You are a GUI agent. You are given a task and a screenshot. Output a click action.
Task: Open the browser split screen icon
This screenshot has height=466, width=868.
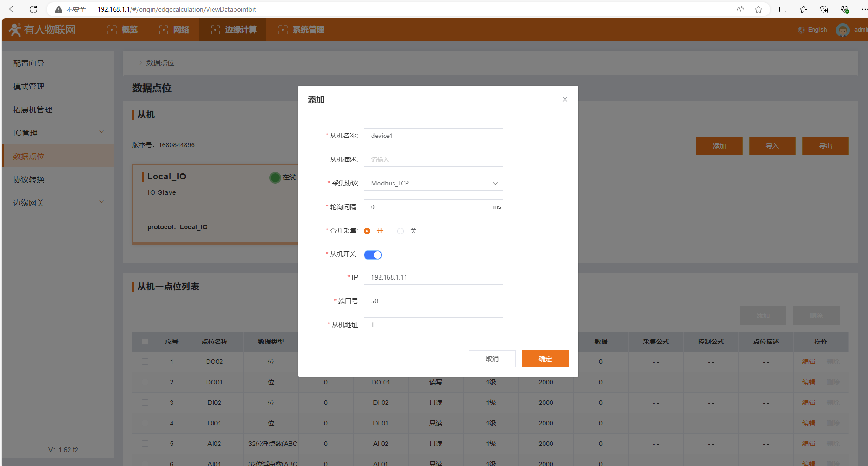[x=783, y=9]
